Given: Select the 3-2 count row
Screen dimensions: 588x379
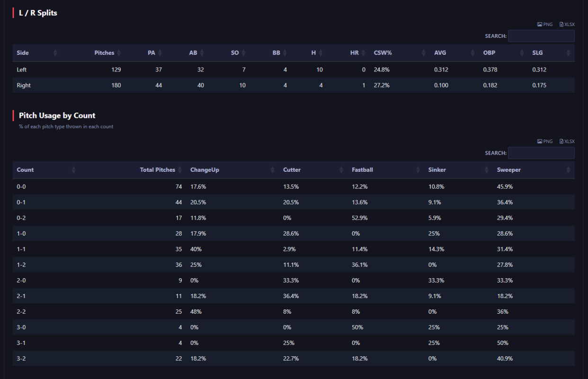Looking at the screenshot, I should 294,358.
